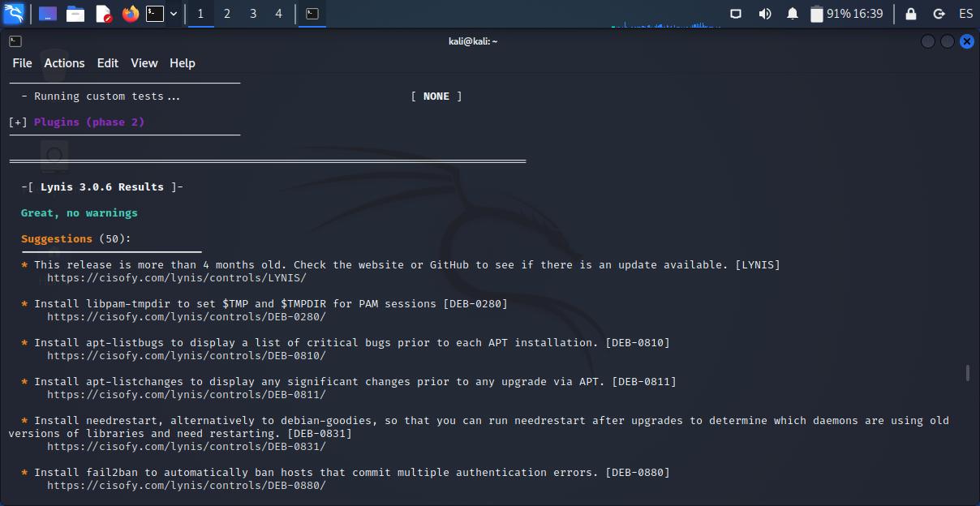This screenshot has height=506, width=980.
Task: Switch to workspace 3
Action: tap(253, 14)
